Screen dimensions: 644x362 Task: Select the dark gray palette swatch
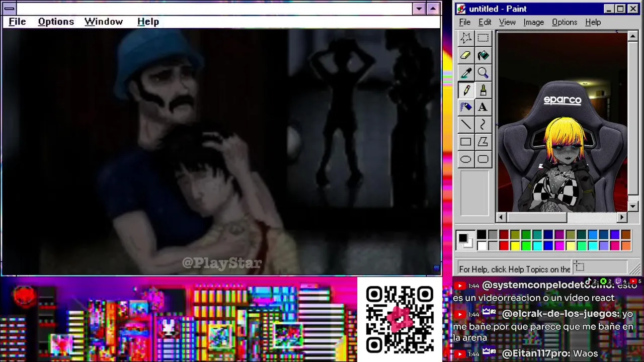493,235
